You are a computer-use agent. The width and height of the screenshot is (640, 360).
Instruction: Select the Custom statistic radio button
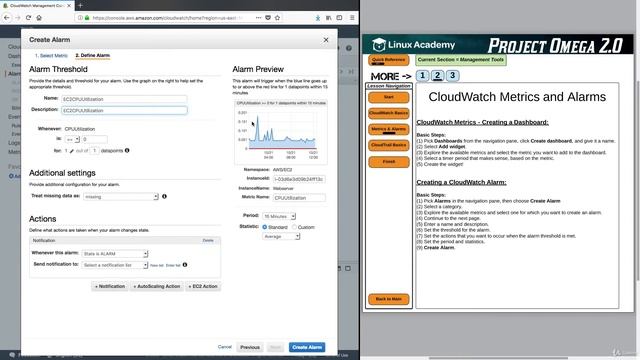point(294,227)
